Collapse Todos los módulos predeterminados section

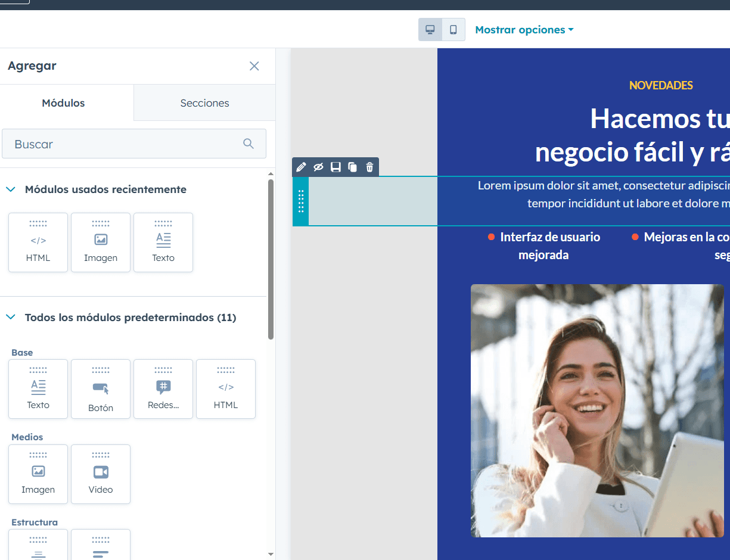(x=10, y=318)
